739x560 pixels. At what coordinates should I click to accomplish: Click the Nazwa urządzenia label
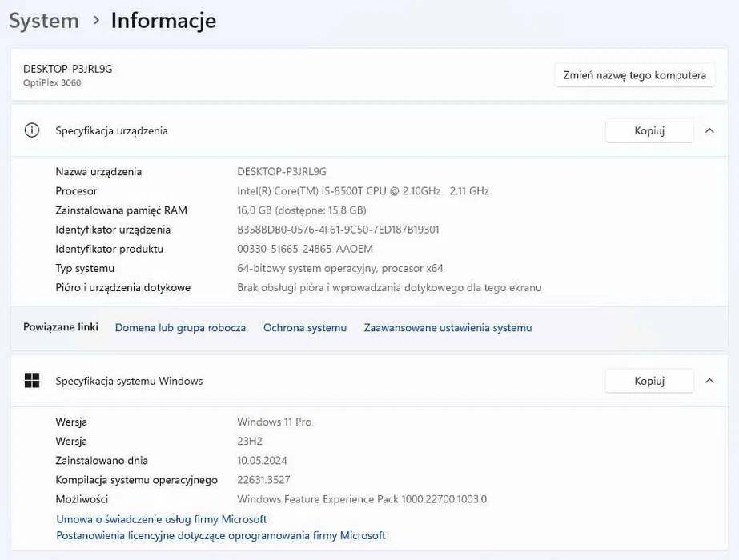pos(98,171)
